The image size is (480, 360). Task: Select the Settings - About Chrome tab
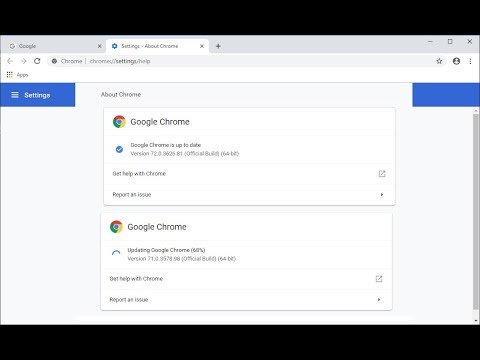pos(157,46)
